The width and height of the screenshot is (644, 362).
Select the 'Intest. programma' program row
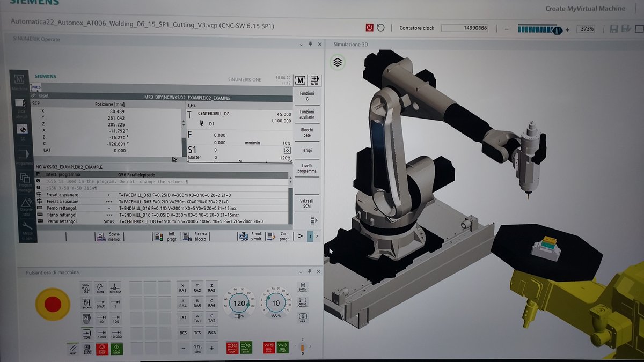[x=163, y=174]
